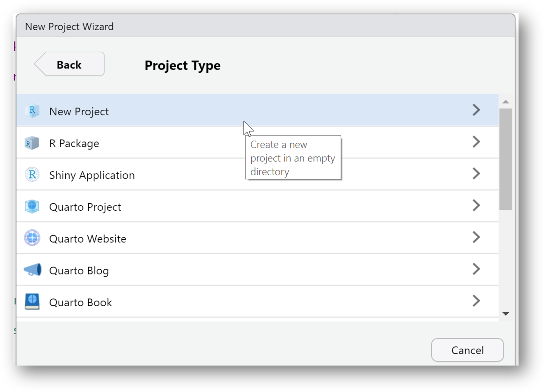Click the Shiny Application R icon
Screen dimensions: 545x392
click(x=32, y=175)
